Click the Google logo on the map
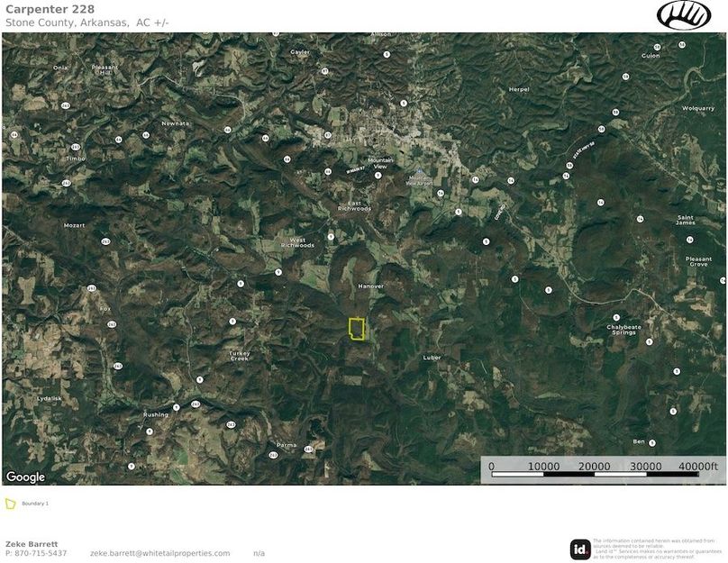728x563 pixels. pos(25,477)
